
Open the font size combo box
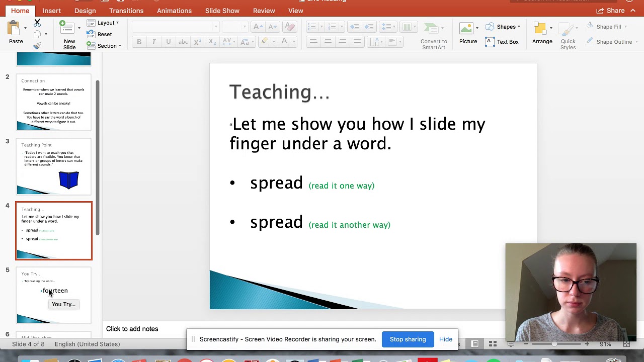234,27
